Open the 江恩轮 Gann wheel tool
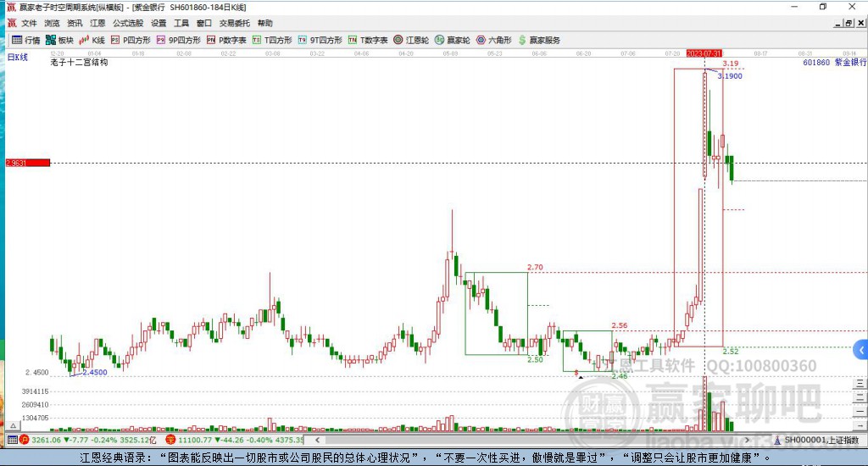This screenshot has height=466, width=868. coord(411,40)
